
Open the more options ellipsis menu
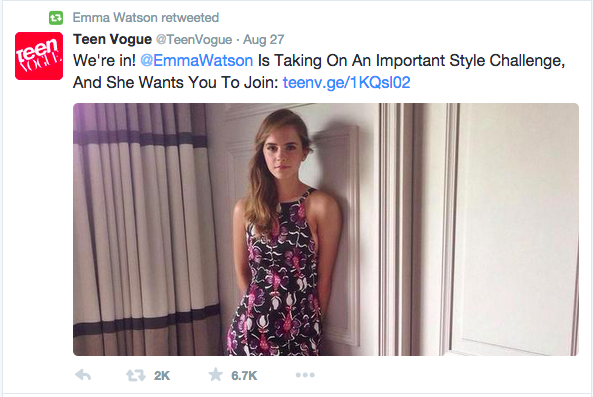(x=305, y=375)
